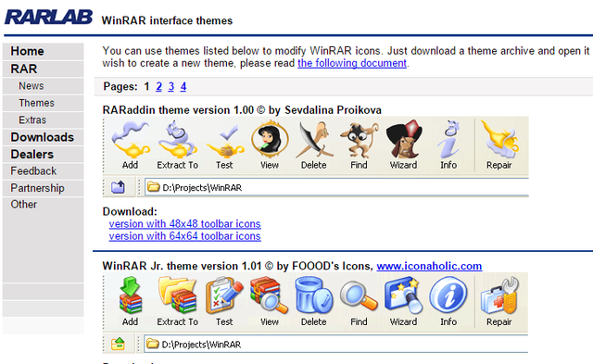Click the current page number 1

click(x=146, y=87)
